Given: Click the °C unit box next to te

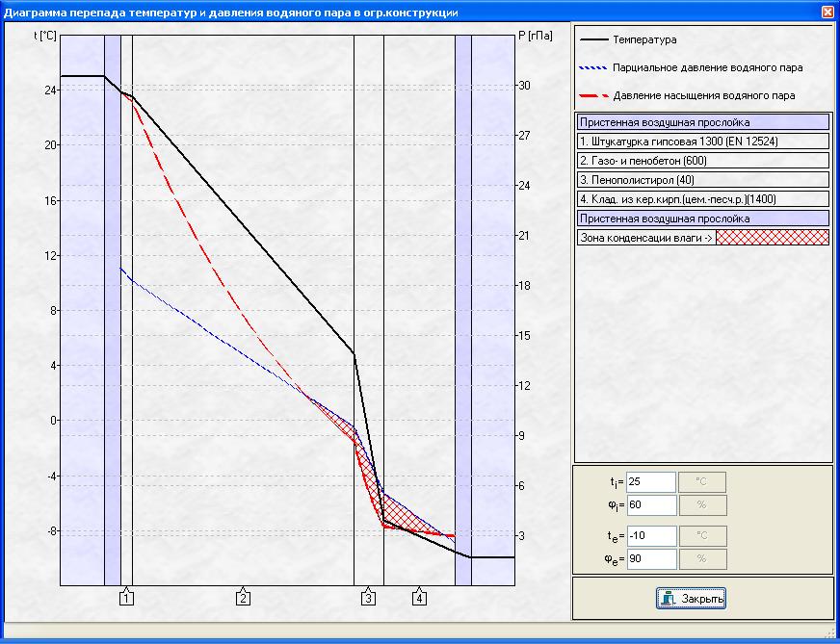Looking at the screenshot, I should tap(702, 536).
